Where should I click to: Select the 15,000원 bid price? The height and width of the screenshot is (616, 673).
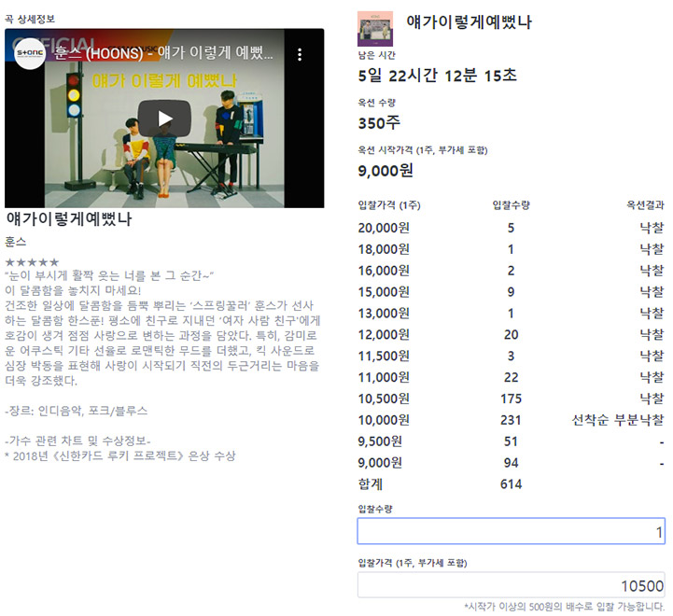[384, 292]
